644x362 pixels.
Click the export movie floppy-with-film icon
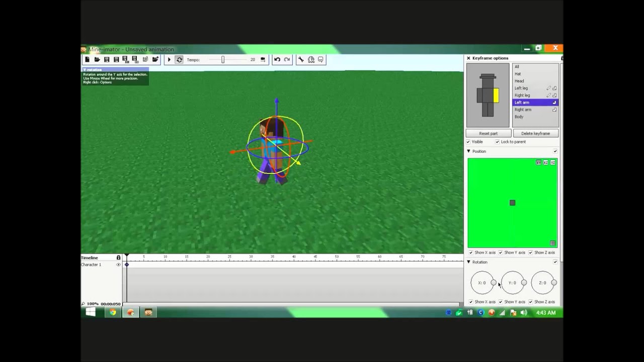[x=126, y=59]
